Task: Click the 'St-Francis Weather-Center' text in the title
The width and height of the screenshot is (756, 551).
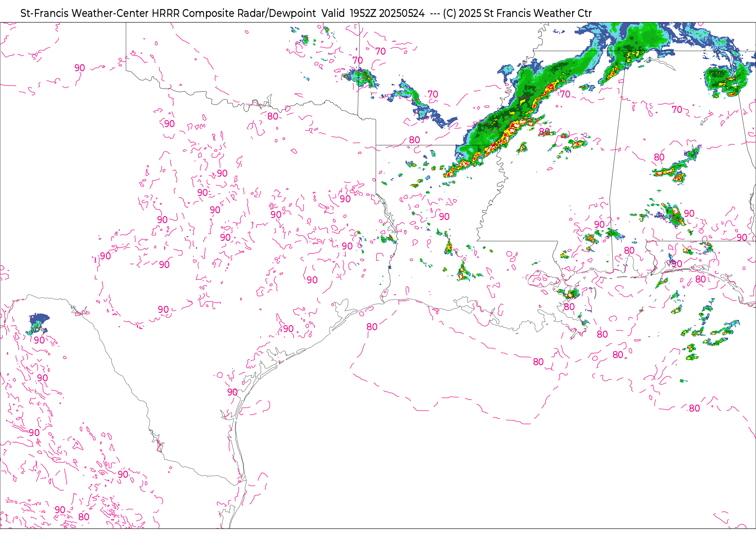Action: click(x=85, y=13)
